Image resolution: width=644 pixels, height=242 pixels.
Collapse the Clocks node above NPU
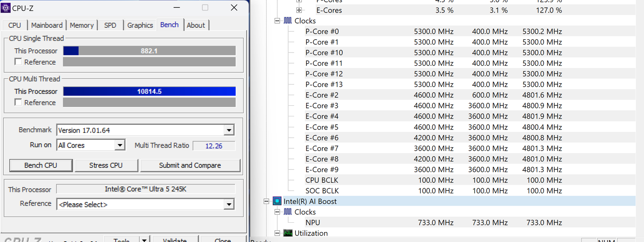[x=277, y=212]
